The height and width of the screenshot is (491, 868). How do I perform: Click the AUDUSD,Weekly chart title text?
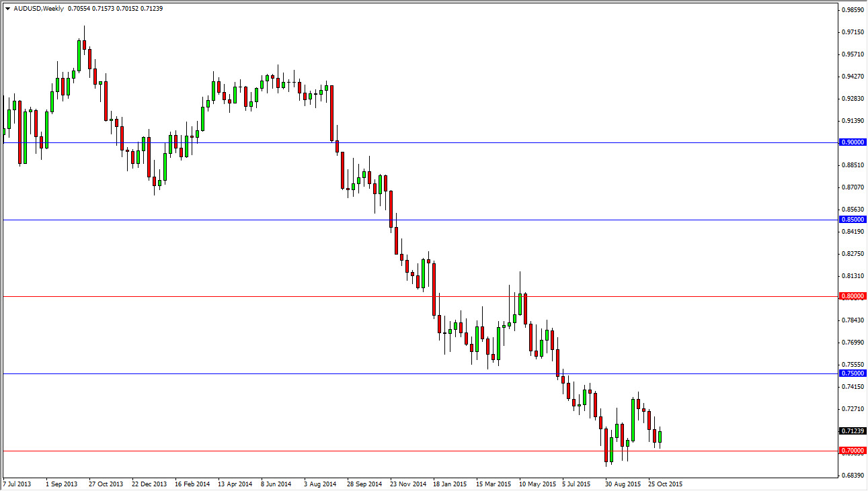coord(37,9)
